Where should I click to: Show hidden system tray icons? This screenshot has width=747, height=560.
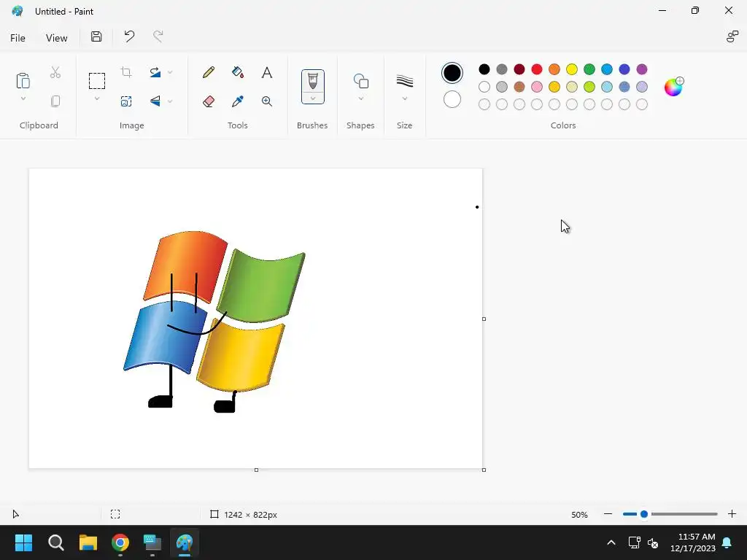click(x=611, y=542)
